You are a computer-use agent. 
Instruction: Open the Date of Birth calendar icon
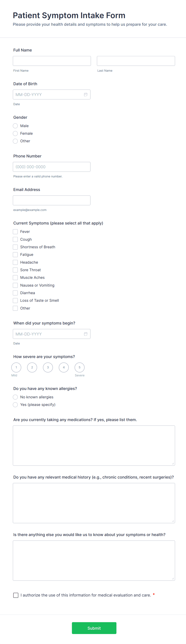pyautogui.click(x=86, y=95)
